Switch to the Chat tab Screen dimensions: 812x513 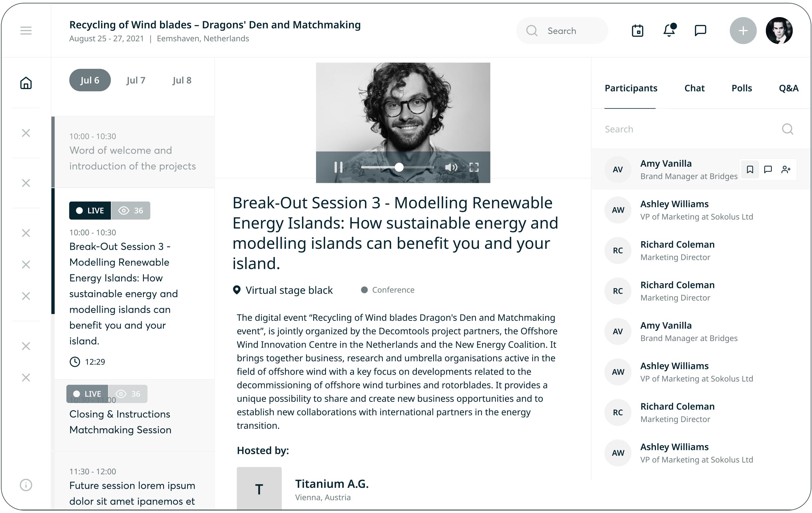(x=694, y=88)
